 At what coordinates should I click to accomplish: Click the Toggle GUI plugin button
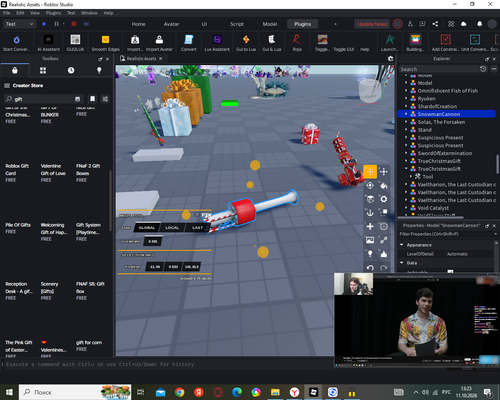pos(343,49)
